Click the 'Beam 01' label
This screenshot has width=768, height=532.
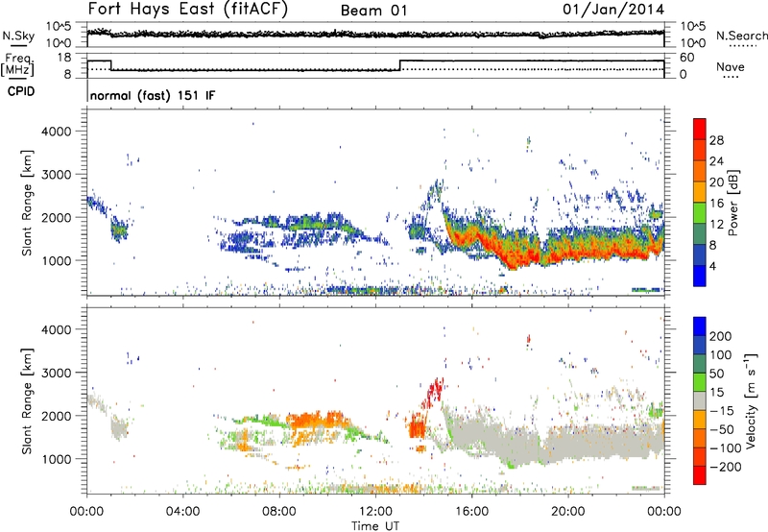pyautogui.click(x=373, y=11)
